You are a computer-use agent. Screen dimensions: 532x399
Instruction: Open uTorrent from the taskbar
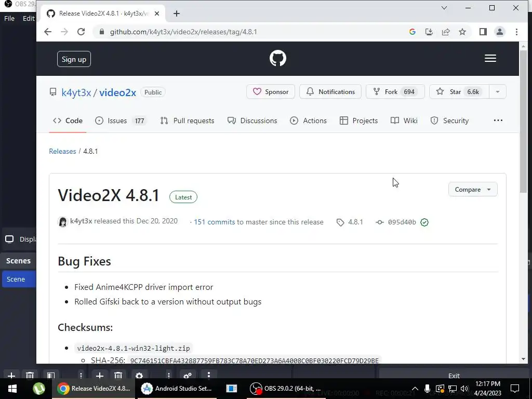point(39,389)
